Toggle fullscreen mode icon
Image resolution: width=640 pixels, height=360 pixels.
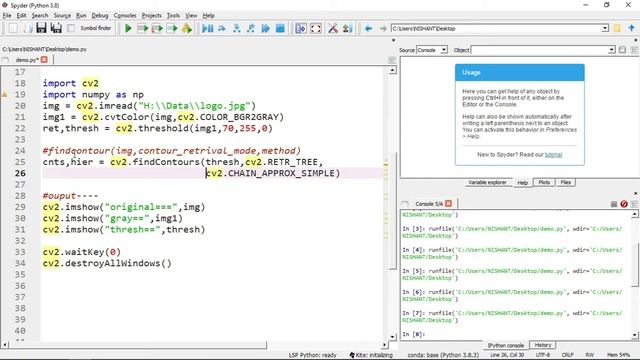pos(316,29)
